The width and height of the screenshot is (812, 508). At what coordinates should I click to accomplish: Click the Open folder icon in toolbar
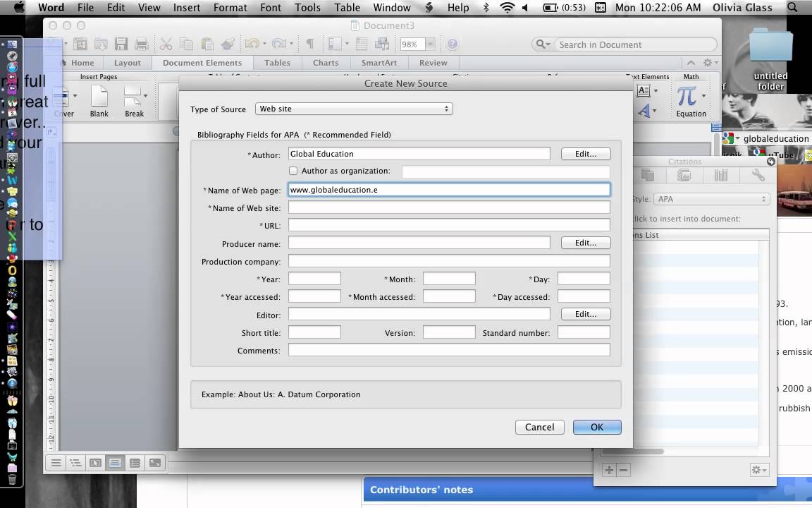101,44
